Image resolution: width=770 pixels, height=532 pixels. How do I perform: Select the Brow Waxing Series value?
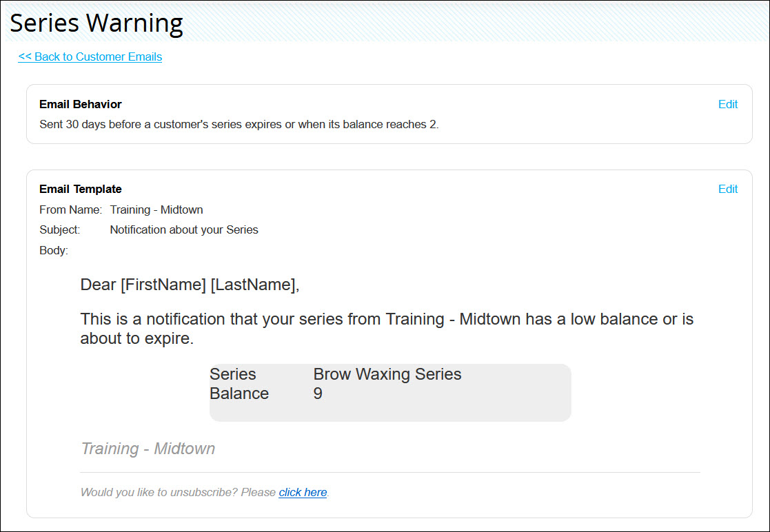[387, 374]
